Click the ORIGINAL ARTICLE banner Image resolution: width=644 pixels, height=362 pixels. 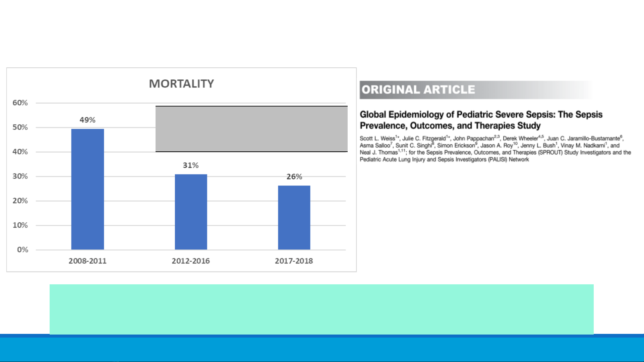point(476,90)
